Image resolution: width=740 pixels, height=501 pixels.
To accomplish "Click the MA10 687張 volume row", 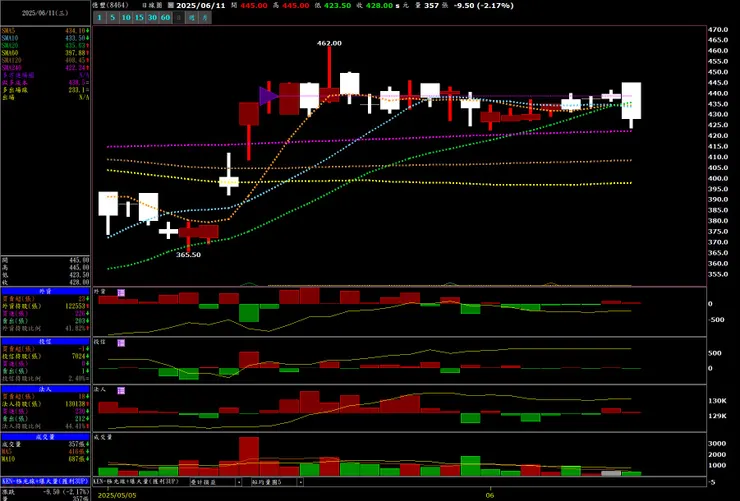I will pos(45,459).
